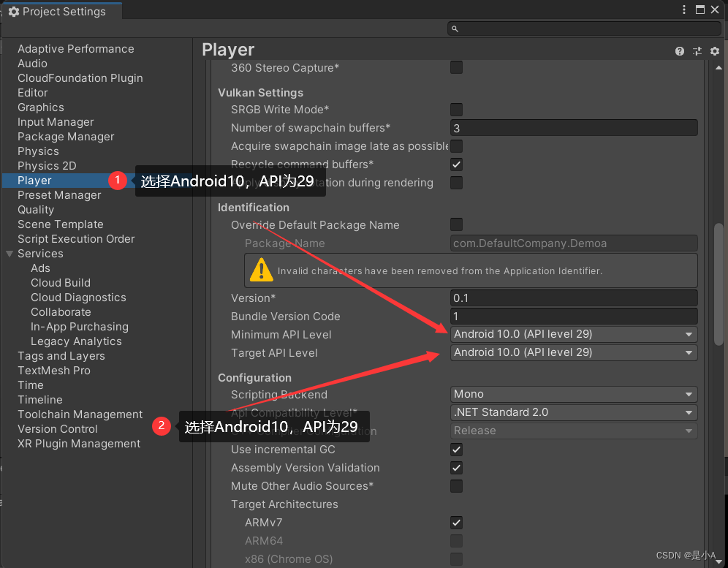The height and width of the screenshot is (568, 728).
Task: Toggle pre-rotation during rendering checkbox
Action: pyautogui.click(x=456, y=183)
